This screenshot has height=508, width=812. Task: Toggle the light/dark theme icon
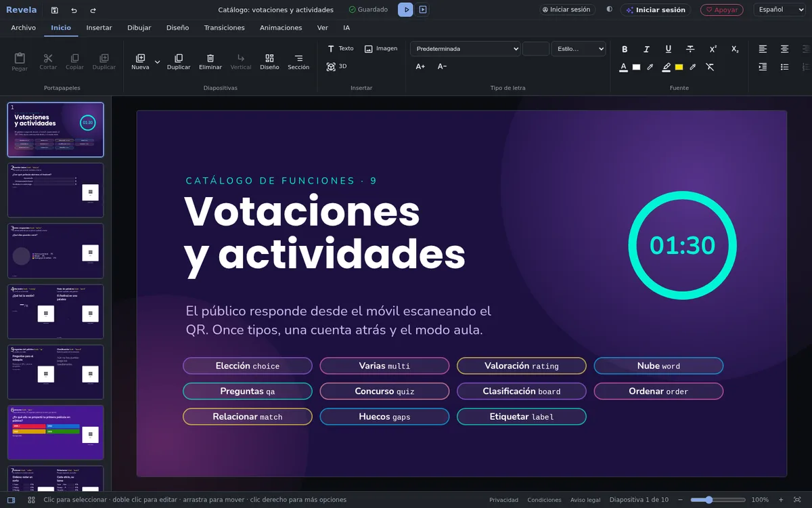(x=609, y=9)
